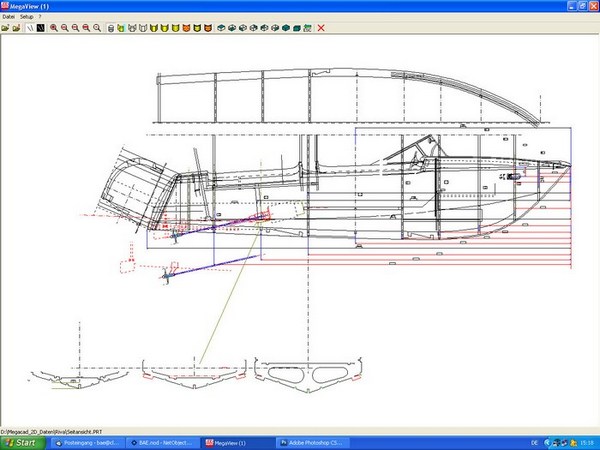Click the Windows Start button
This screenshot has height=450, width=600.
coord(21,441)
